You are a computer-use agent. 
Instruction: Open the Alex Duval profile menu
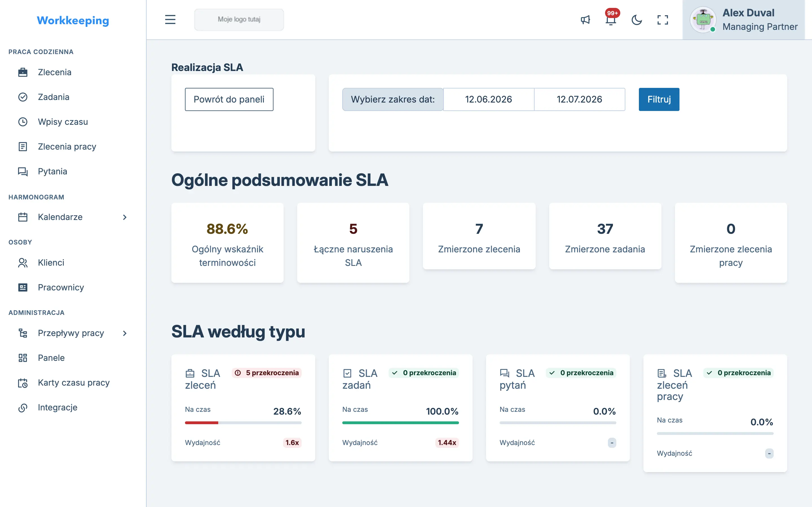pyautogui.click(x=743, y=20)
